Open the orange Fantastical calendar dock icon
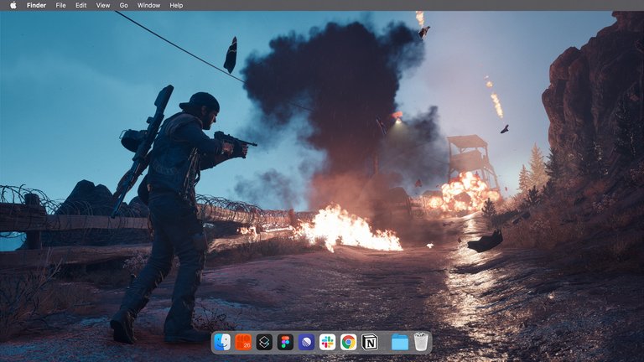The height and width of the screenshot is (362, 644). pyautogui.click(x=243, y=342)
